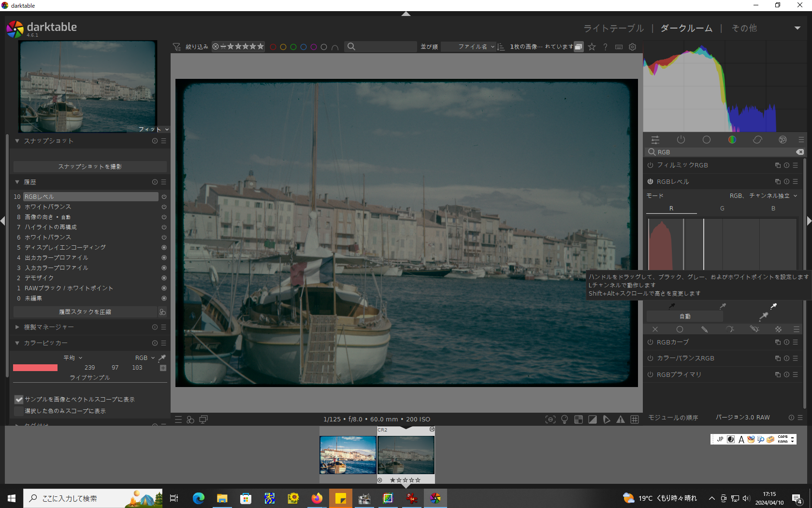Open the フィット zoom dropdown
812x508 pixels.
(154, 129)
